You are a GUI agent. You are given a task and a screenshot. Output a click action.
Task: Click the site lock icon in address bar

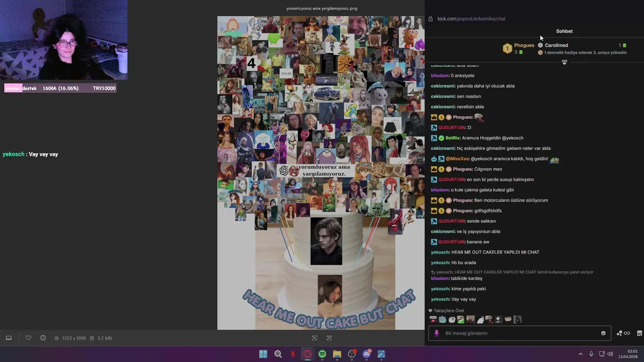[x=430, y=19]
